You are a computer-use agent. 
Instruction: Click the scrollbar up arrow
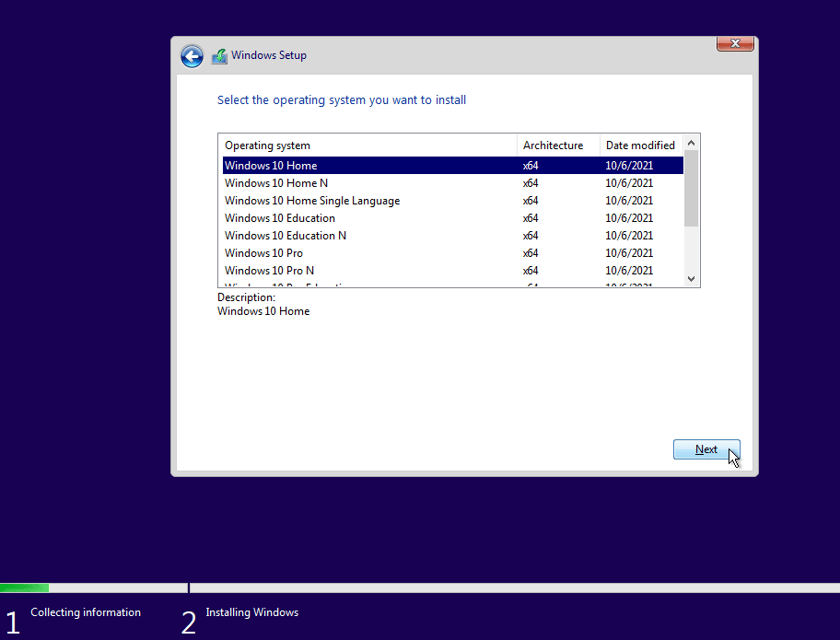[691, 143]
